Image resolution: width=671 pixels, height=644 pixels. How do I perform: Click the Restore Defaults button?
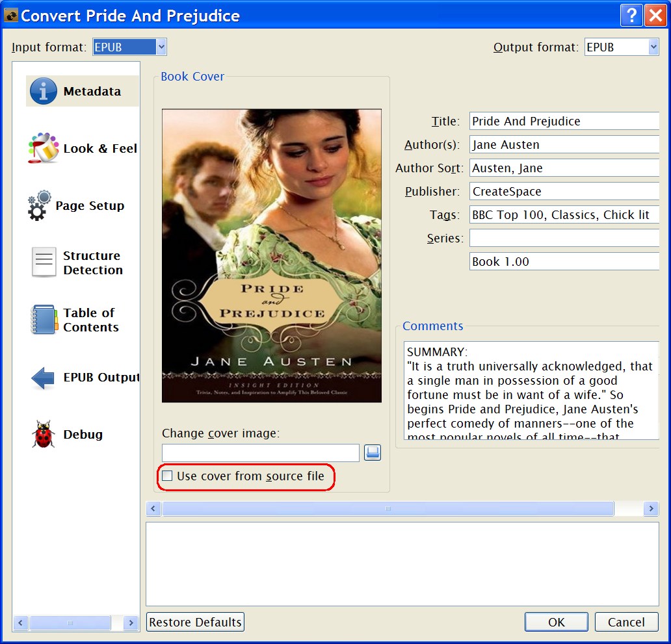coord(195,622)
